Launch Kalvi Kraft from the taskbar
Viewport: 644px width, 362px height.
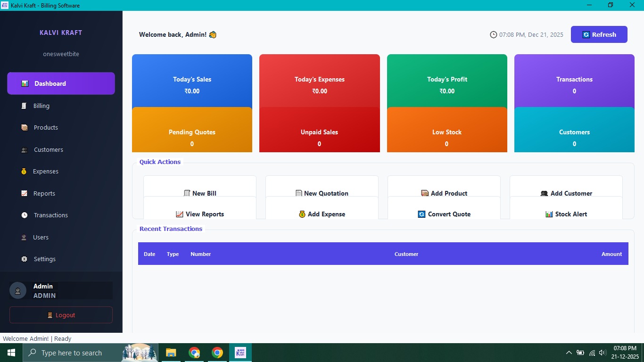click(240, 353)
